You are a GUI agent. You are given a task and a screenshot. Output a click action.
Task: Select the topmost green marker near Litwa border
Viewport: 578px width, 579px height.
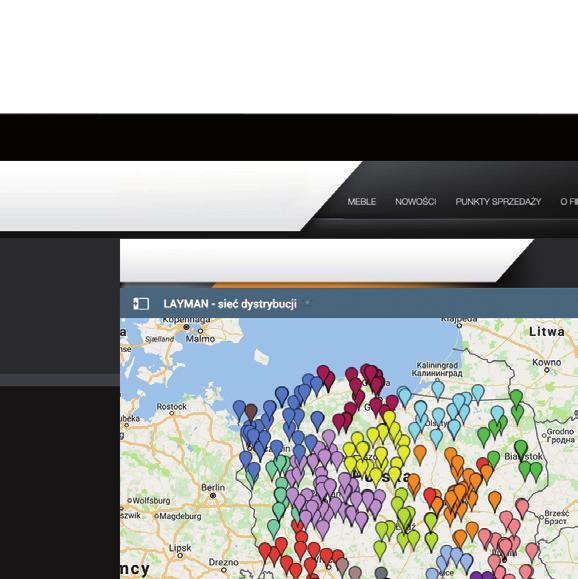point(516,398)
